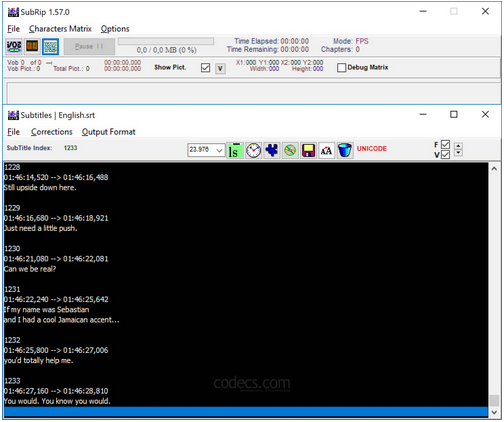This screenshot has width=504, height=422.
Task: Click the blue puzzle piece icon
Action: click(x=272, y=151)
